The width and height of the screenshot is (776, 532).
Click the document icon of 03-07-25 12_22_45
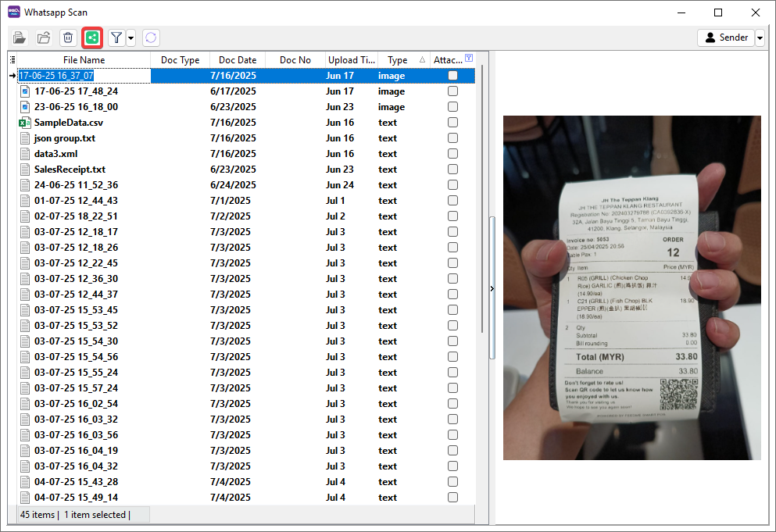click(25, 263)
